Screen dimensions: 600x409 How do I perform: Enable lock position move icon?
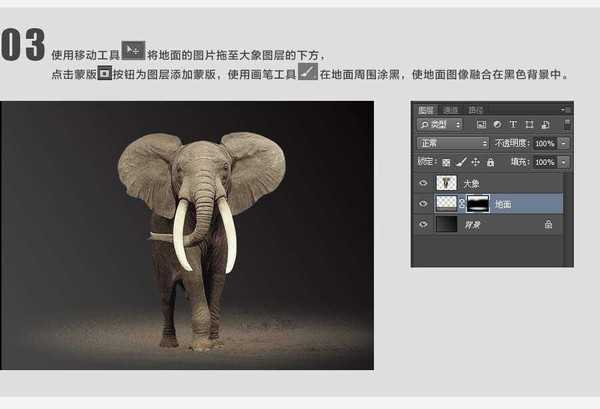(x=475, y=162)
